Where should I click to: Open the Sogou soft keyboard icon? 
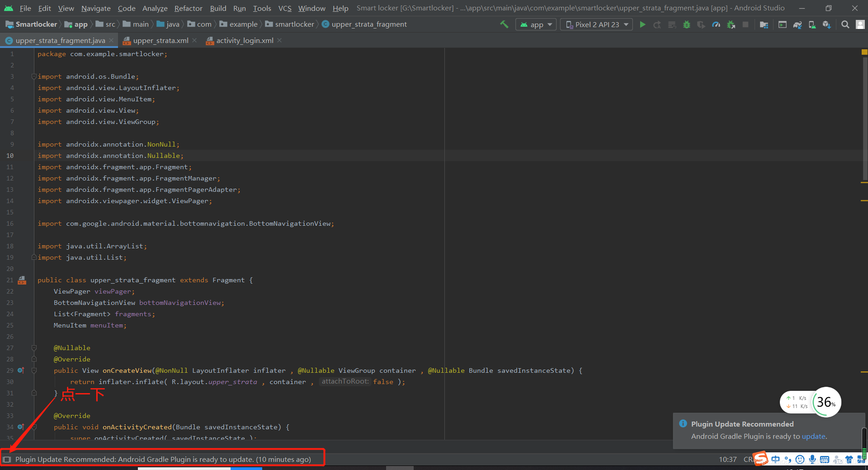(825, 460)
